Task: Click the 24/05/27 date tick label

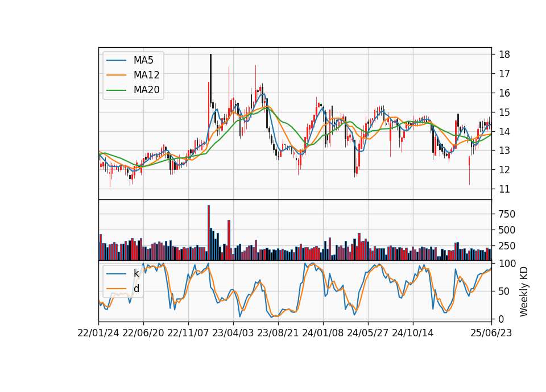Action: tap(368, 333)
